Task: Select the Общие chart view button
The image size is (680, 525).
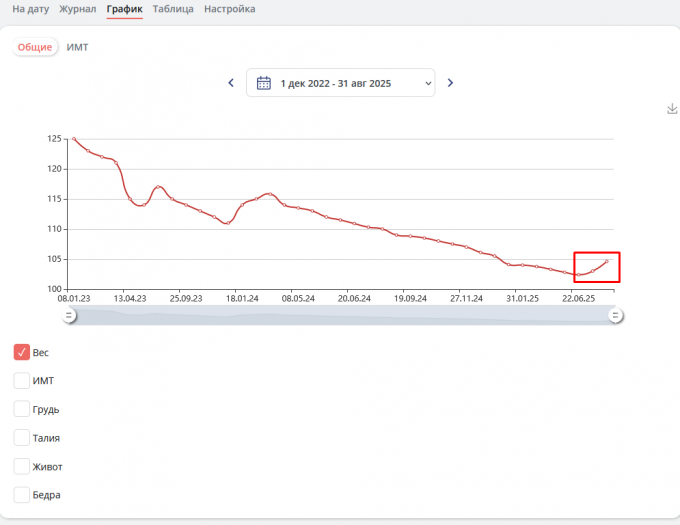Action: (35, 47)
